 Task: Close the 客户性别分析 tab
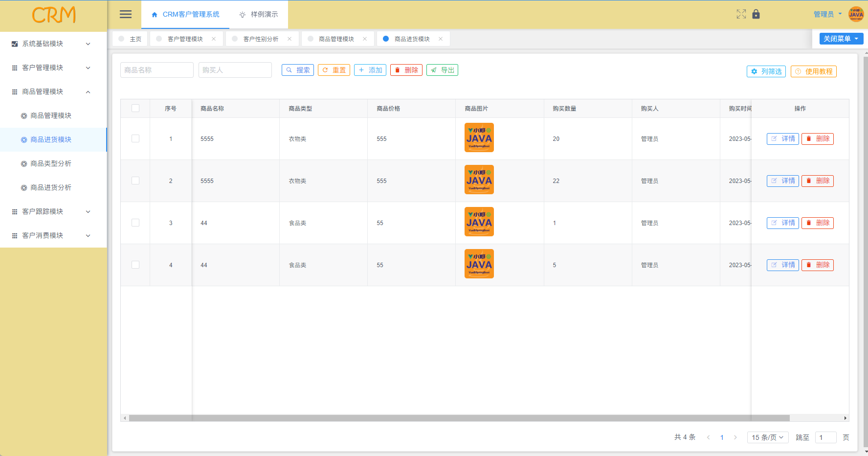pyautogui.click(x=289, y=39)
